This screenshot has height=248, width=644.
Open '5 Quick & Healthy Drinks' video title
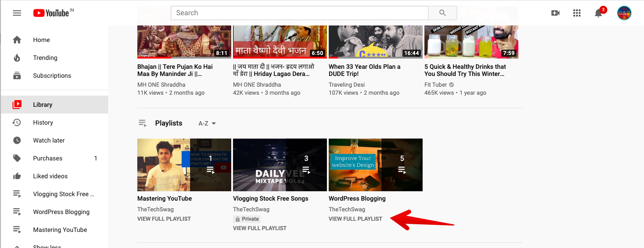click(x=465, y=70)
